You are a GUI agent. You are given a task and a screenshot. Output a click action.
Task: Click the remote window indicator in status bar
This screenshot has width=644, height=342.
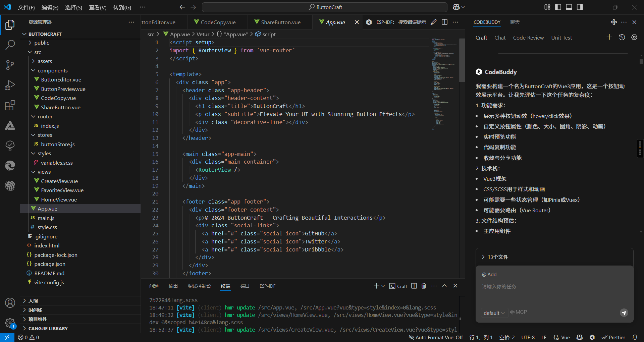coord(7,337)
